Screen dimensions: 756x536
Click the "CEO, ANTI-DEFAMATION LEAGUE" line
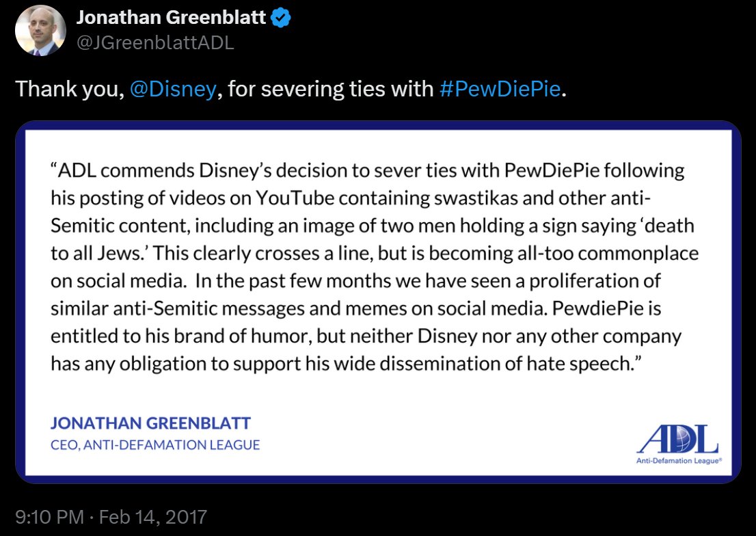point(155,444)
